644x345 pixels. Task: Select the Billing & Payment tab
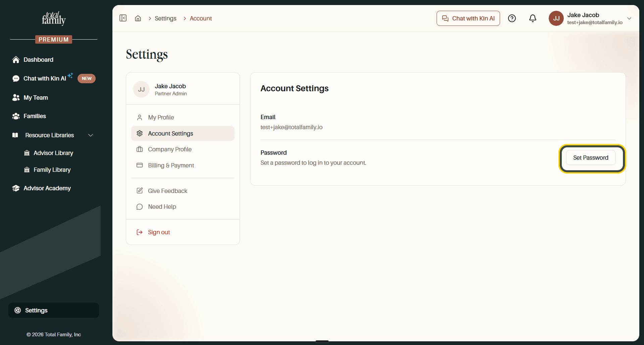coord(183,165)
